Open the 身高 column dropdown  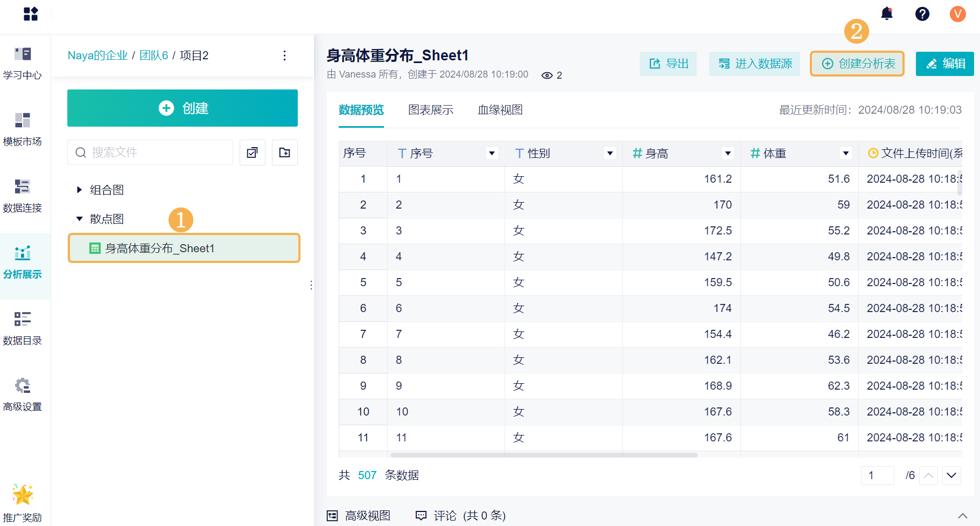coord(727,154)
